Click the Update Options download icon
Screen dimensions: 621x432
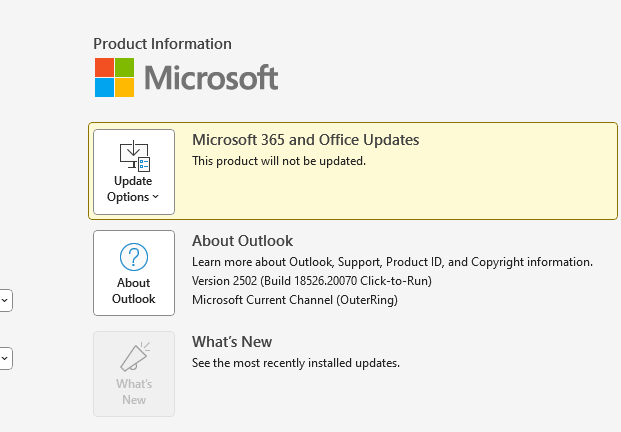point(134,156)
